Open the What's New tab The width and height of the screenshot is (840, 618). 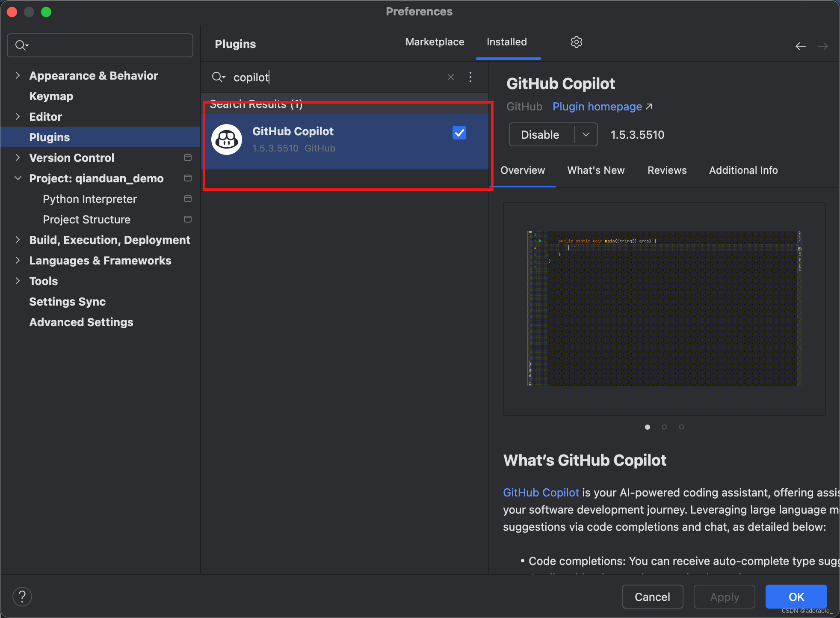(596, 170)
